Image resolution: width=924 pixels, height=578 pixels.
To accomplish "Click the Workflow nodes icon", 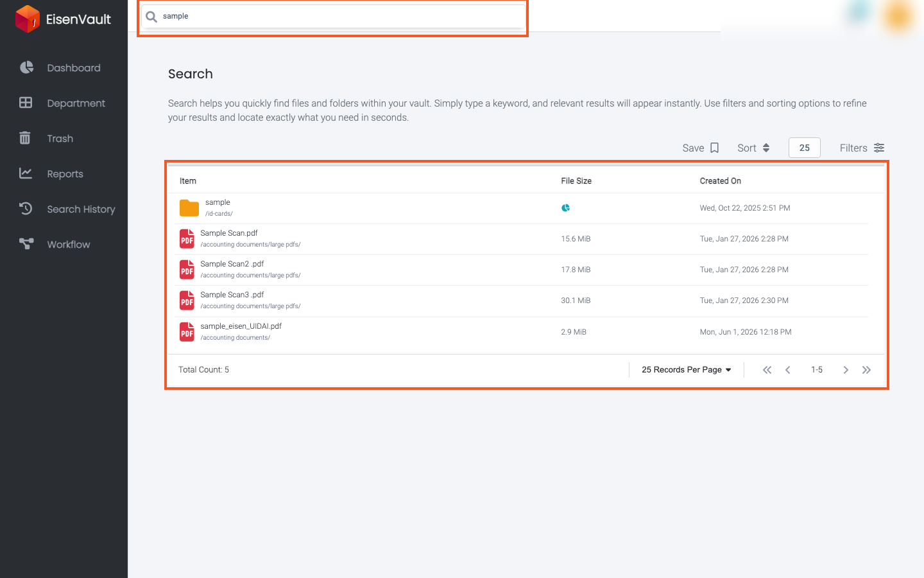I will click(x=26, y=243).
